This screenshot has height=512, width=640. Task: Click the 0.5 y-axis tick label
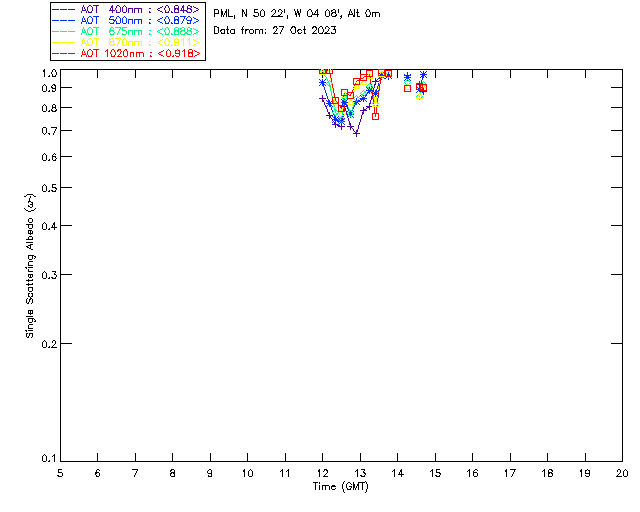pyautogui.click(x=49, y=188)
